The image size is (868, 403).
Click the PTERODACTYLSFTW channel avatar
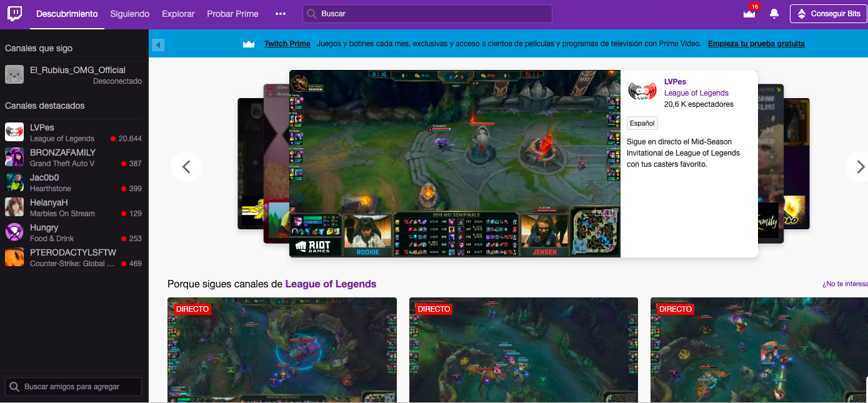pyautogui.click(x=13, y=257)
